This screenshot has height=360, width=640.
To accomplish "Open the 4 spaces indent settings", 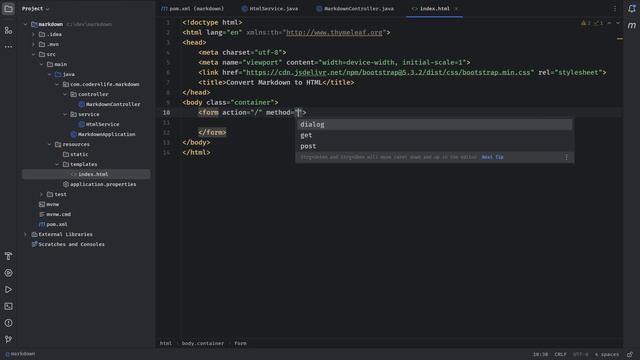I will pyautogui.click(x=607, y=354).
